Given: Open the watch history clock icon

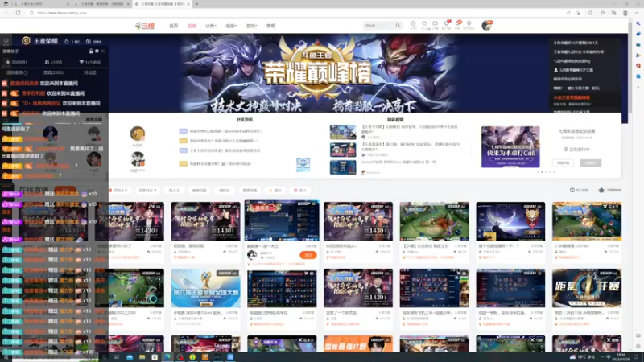Looking at the screenshot, I should click(413, 24).
